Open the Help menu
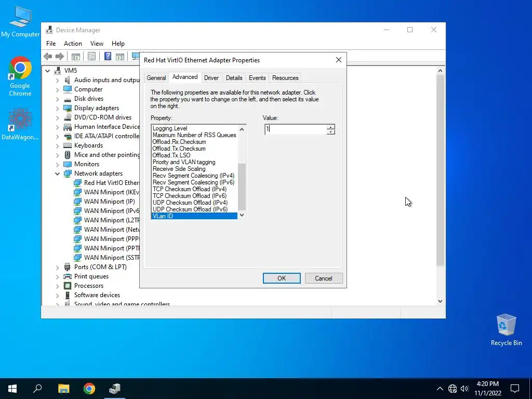The image size is (532, 399). pos(118,44)
